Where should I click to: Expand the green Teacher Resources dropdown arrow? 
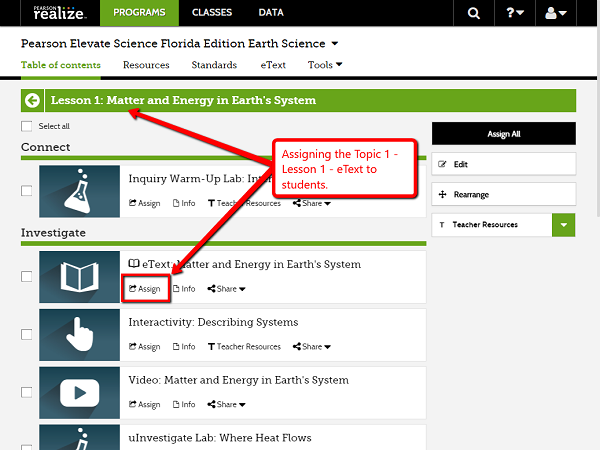point(564,225)
